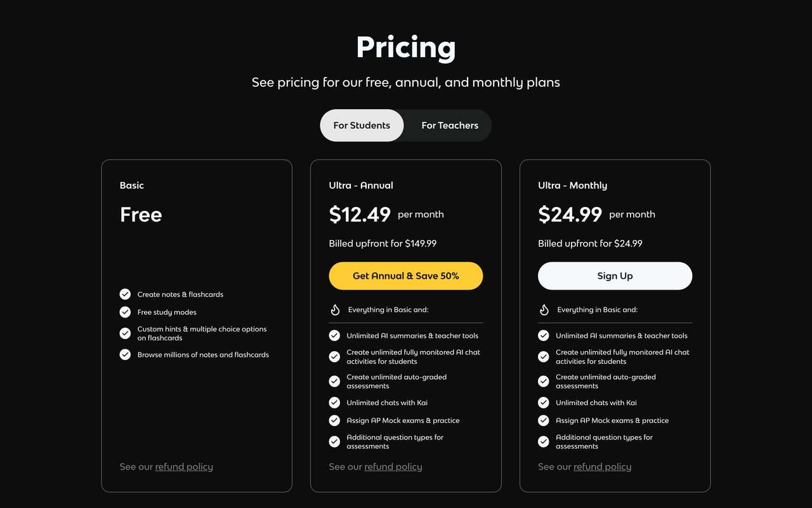The width and height of the screenshot is (812, 508).
Task: Select the For Students toggle option
Action: click(362, 125)
